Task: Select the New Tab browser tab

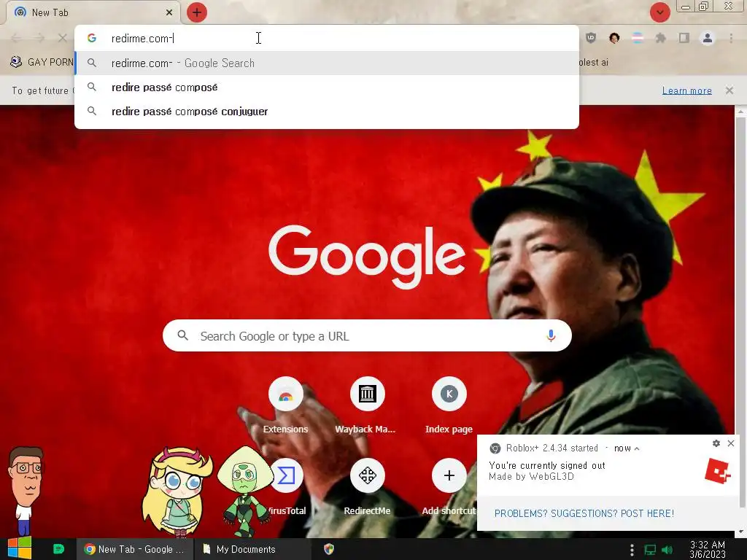Action: pos(93,12)
